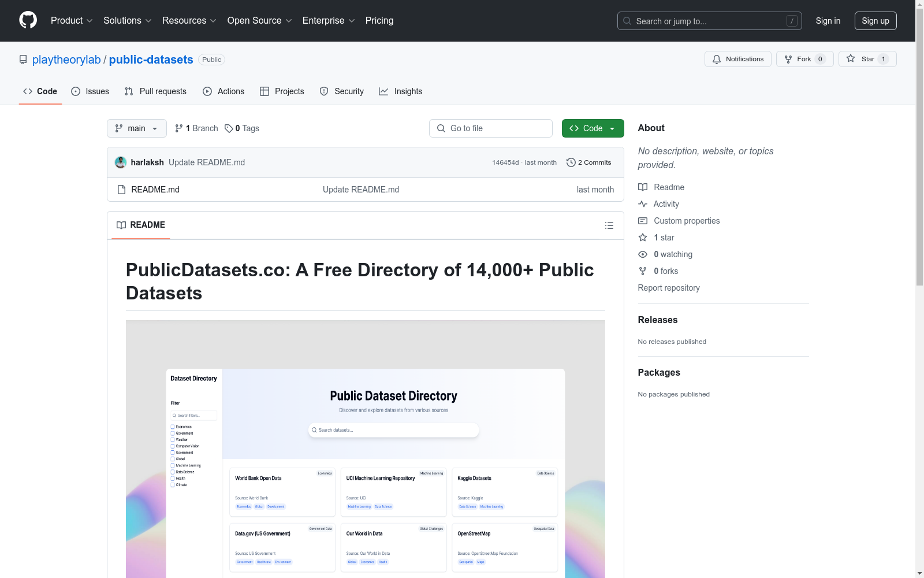The height and width of the screenshot is (578, 924).
Task: Open the Issues tab
Action: coord(90,91)
